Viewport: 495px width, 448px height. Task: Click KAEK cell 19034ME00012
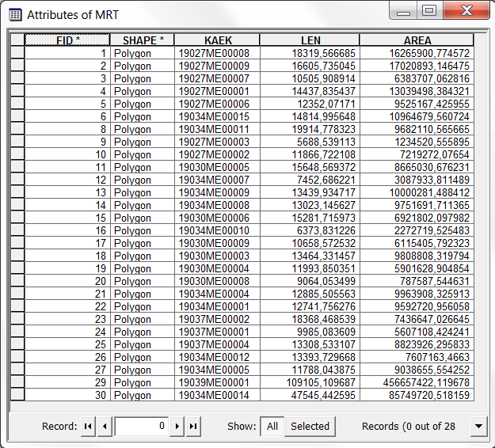[217, 357]
